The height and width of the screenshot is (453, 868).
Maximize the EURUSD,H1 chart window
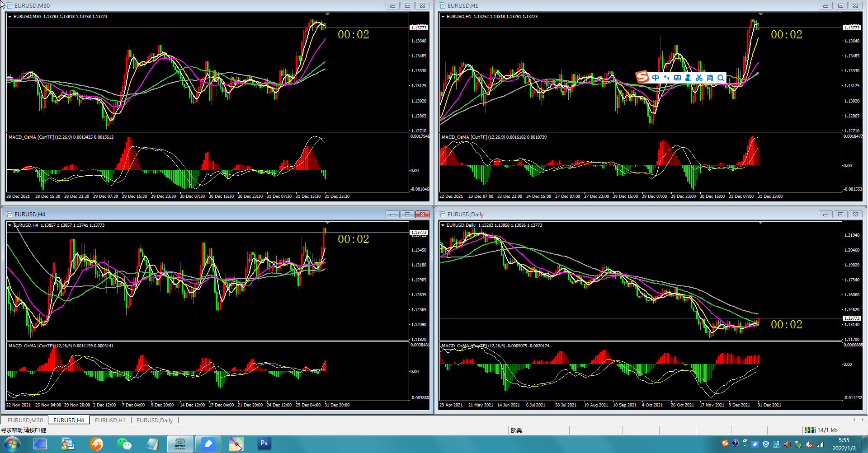(840, 6)
